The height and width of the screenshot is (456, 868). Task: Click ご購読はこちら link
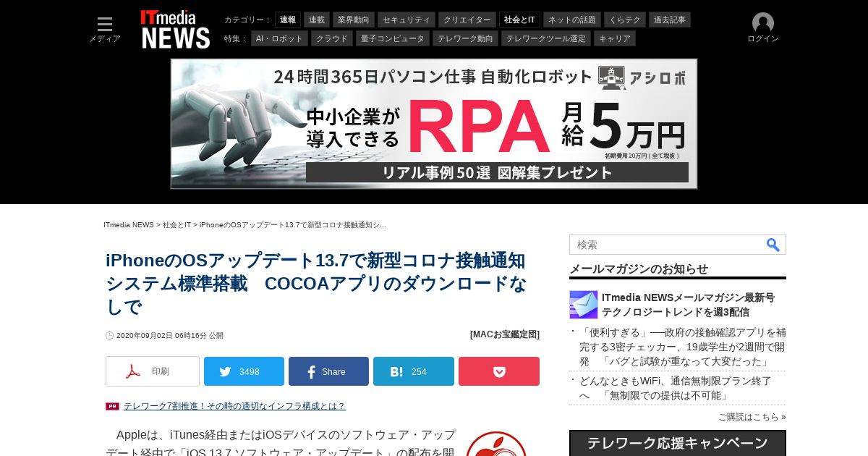(x=752, y=417)
